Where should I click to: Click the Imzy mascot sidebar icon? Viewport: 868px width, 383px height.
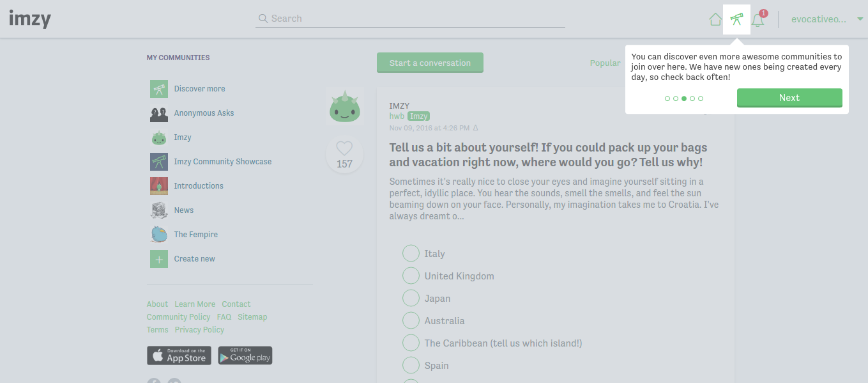click(159, 137)
